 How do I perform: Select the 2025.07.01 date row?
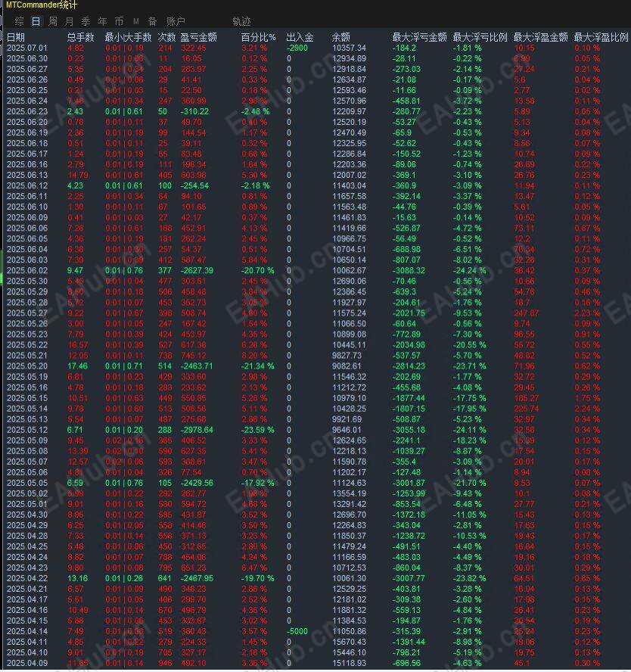pos(27,48)
